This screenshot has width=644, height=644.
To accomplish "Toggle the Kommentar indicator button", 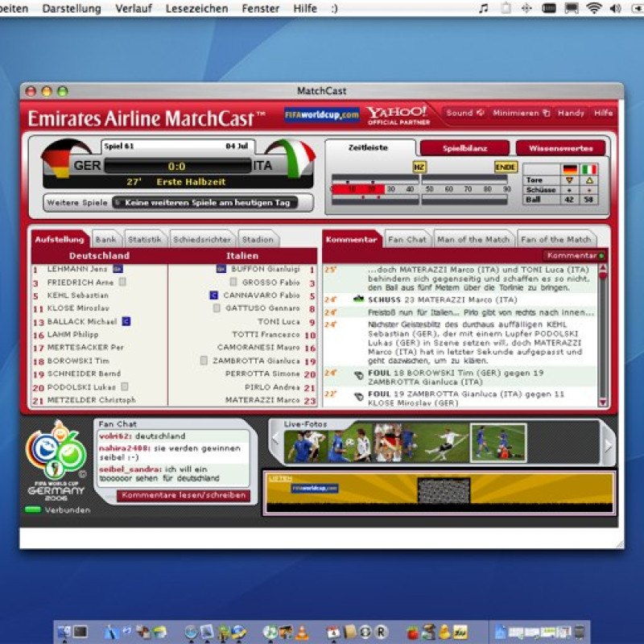I will (x=575, y=255).
